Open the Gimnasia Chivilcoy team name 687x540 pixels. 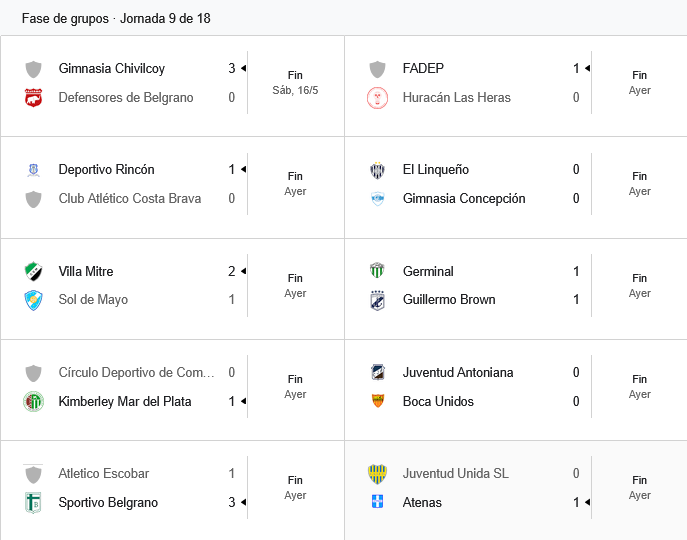112,68
